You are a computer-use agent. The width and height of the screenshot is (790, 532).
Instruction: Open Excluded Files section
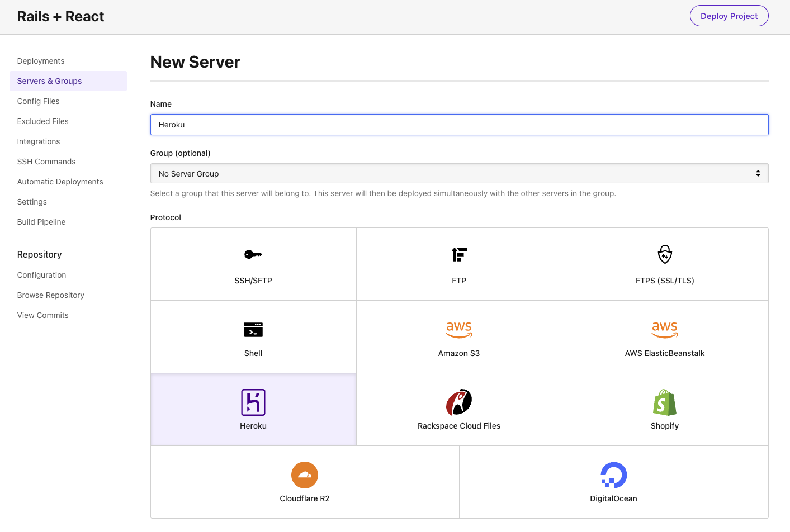pos(42,121)
